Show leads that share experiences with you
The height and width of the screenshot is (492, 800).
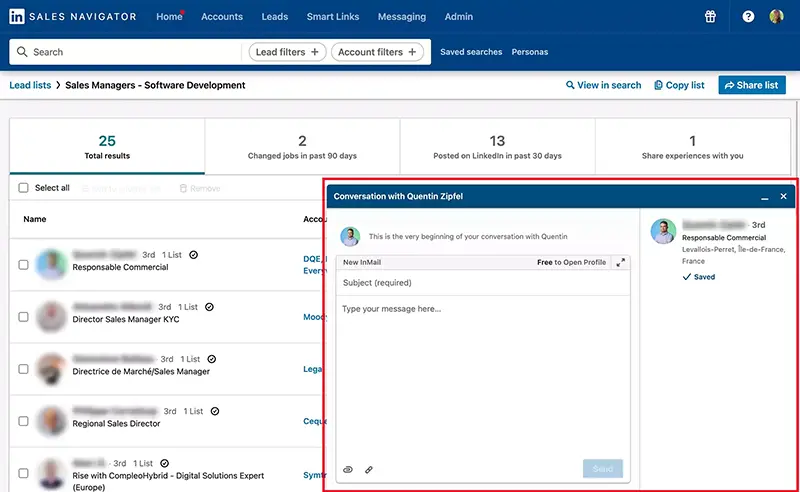692,146
